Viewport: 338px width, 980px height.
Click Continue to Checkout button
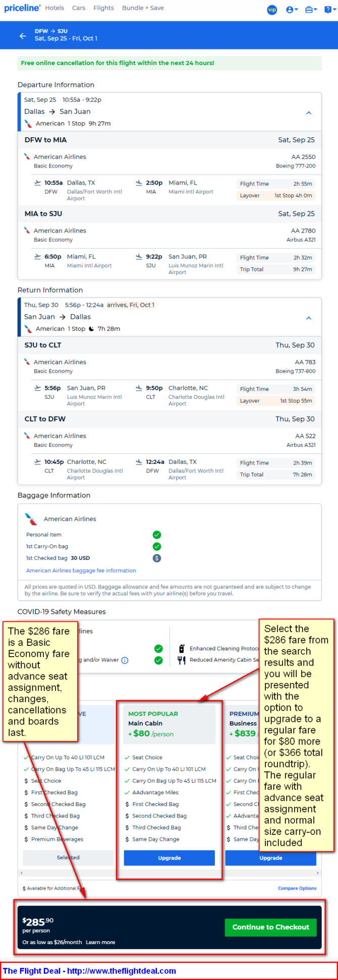coord(271,927)
